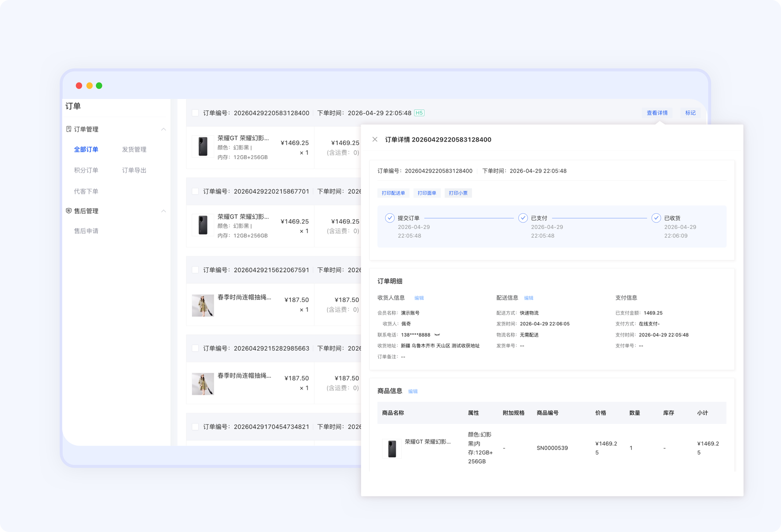Tick checkbox for order 20260429220583128400
The image size is (781, 532).
[x=195, y=113]
